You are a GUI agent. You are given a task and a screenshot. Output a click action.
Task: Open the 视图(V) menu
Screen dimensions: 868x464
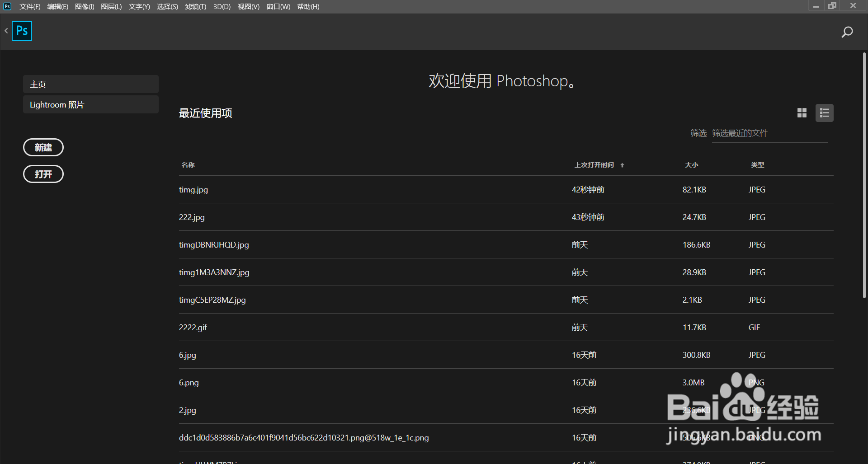tap(249, 6)
